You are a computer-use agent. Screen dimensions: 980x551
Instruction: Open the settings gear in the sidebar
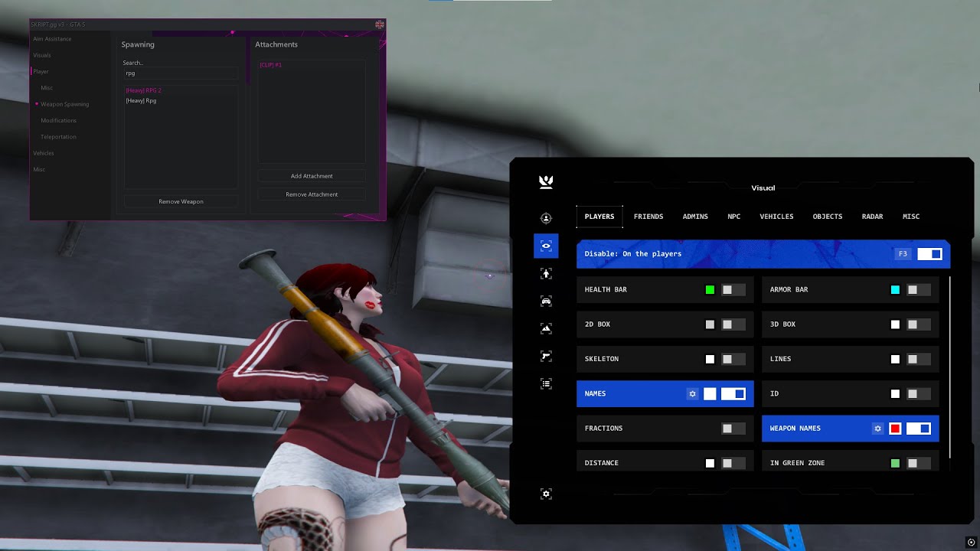[546, 494]
